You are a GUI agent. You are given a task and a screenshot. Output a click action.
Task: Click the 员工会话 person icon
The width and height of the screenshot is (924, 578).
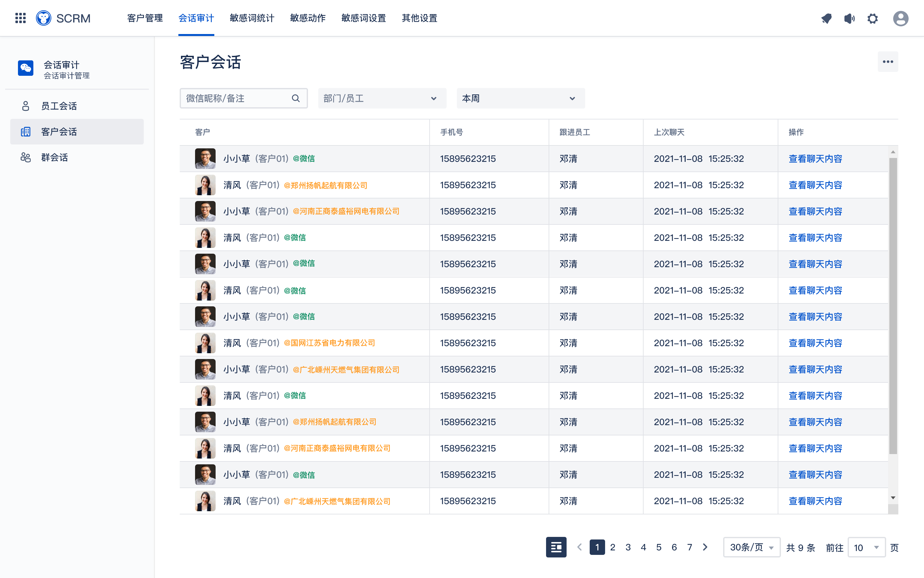click(x=26, y=106)
